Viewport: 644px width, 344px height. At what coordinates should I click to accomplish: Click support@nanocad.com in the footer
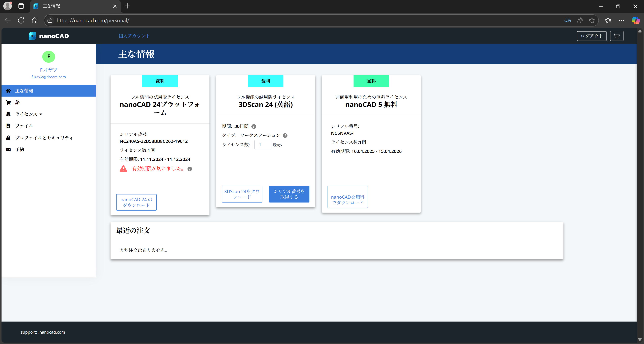tap(43, 332)
